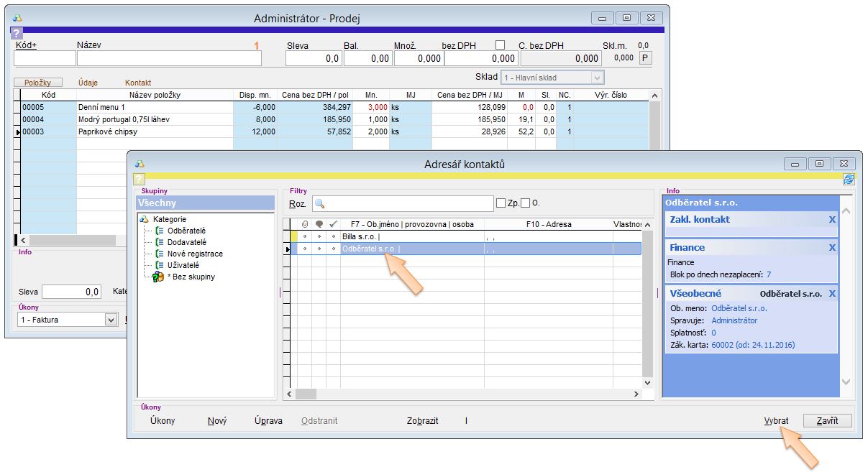Image resolution: width=868 pixels, height=472 pixels.
Task: Click the refresh icon in Adresář kontaktů
Action: (848, 180)
